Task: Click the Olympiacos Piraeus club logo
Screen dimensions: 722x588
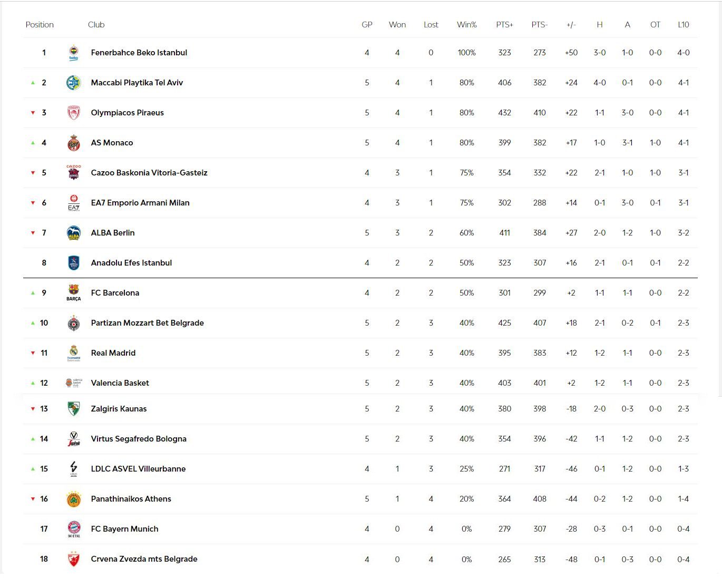Action: (x=74, y=113)
